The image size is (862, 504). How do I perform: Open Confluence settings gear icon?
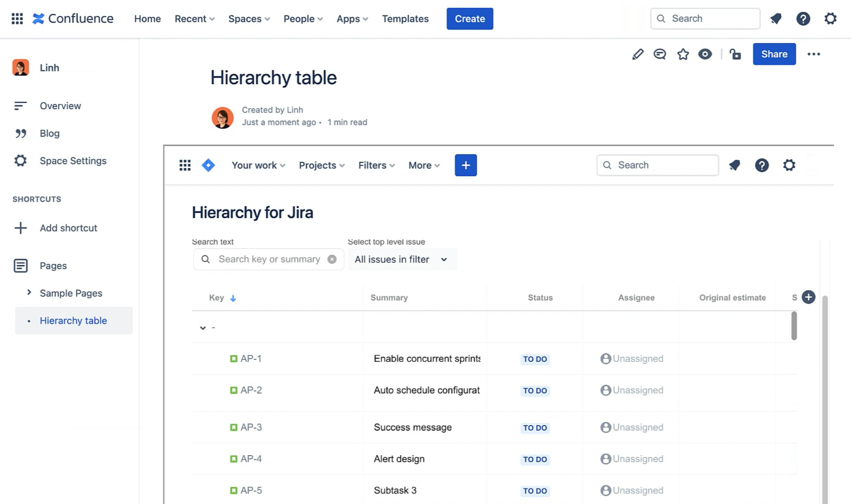(x=830, y=19)
